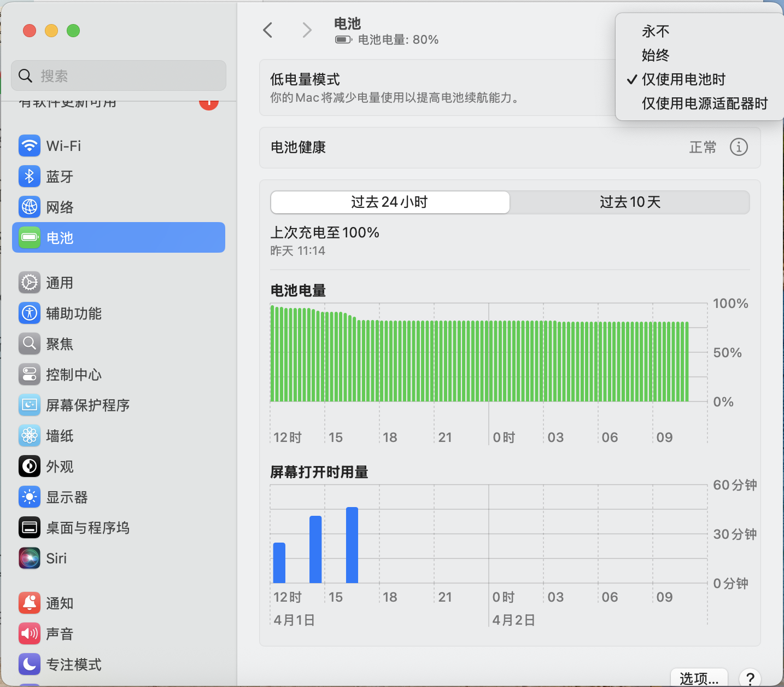Click the 选项... button
Image resolution: width=784 pixels, height=687 pixels.
[x=699, y=678]
